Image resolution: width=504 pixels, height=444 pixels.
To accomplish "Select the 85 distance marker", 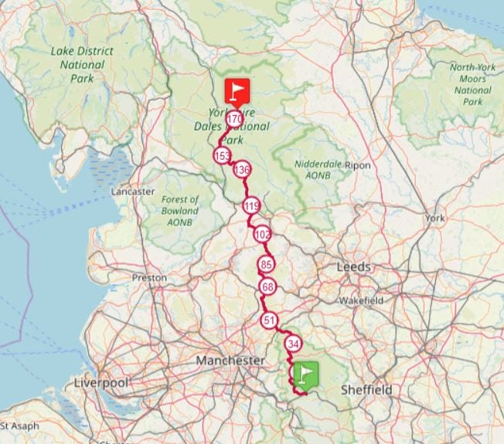I will (266, 265).
